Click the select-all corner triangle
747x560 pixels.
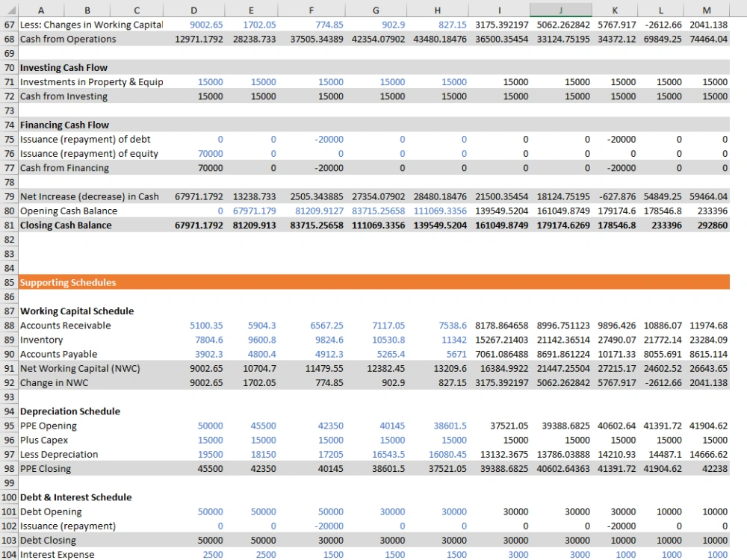pyautogui.click(x=10, y=10)
